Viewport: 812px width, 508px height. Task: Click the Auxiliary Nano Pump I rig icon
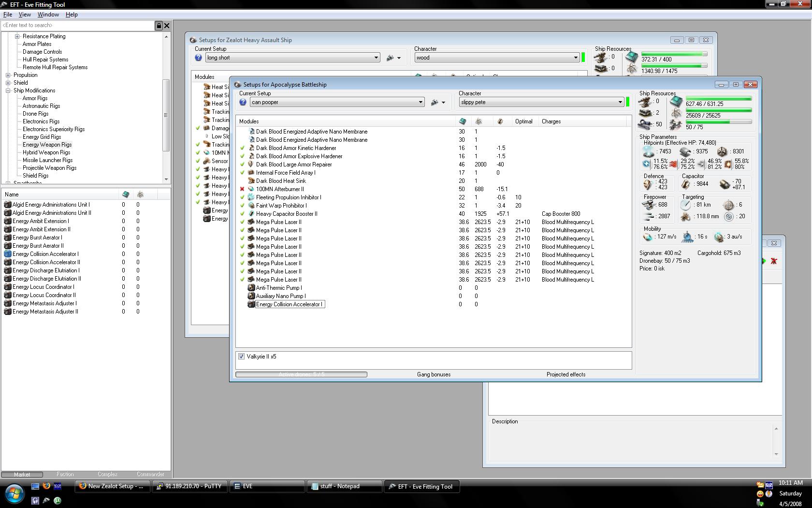(x=251, y=296)
